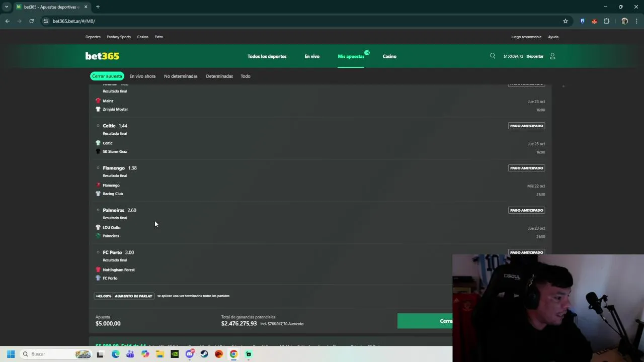The width and height of the screenshot is (644, 362).
Task: Click the account balance $150.094,72
Action: [513, 56]
